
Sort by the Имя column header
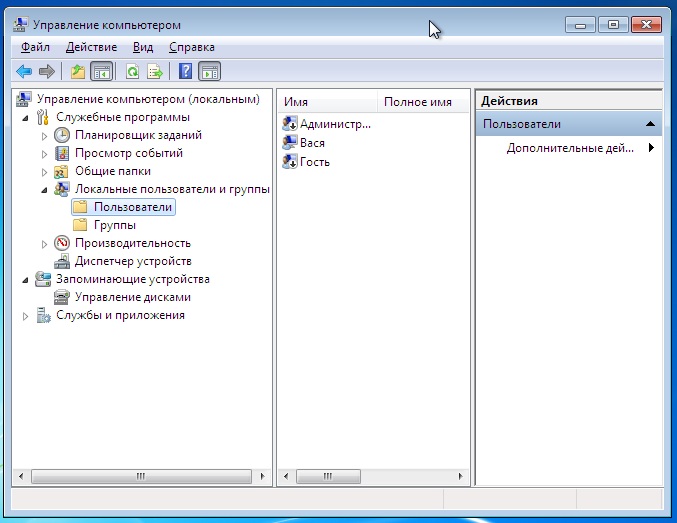(327, 102)
